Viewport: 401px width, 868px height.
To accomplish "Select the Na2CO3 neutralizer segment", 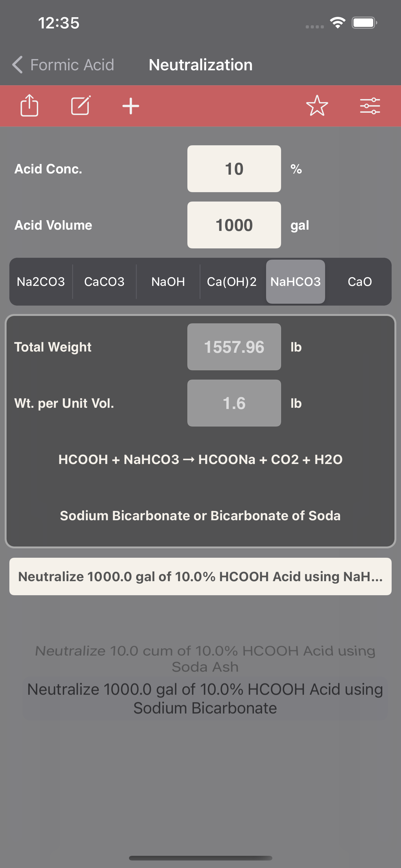I will tap(41, 282).
